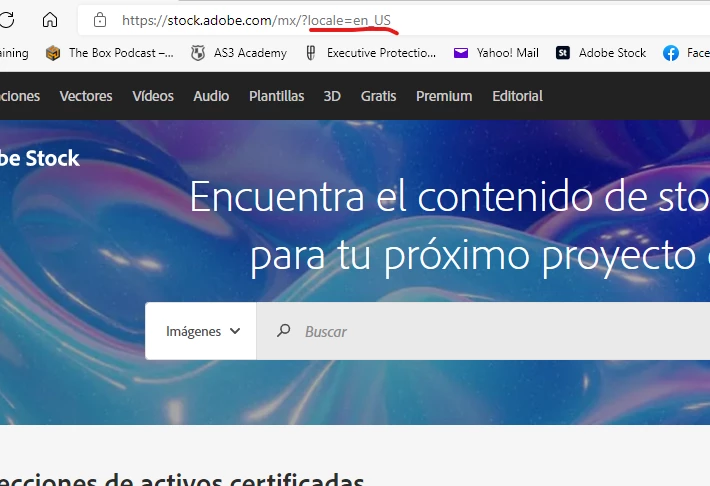Screen dimensions: 710x486
Task: Open the 3D menu item
Action: point(332,96)
